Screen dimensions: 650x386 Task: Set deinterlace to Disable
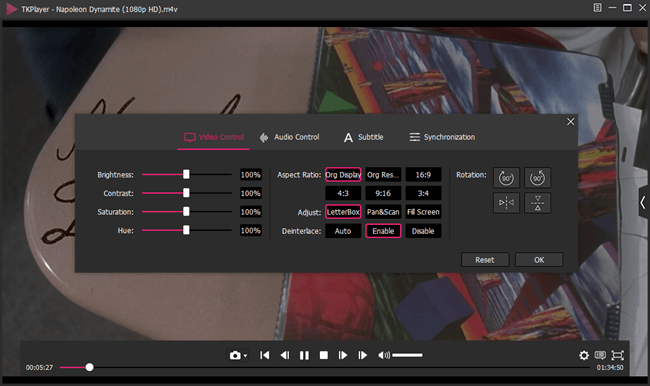423,231
